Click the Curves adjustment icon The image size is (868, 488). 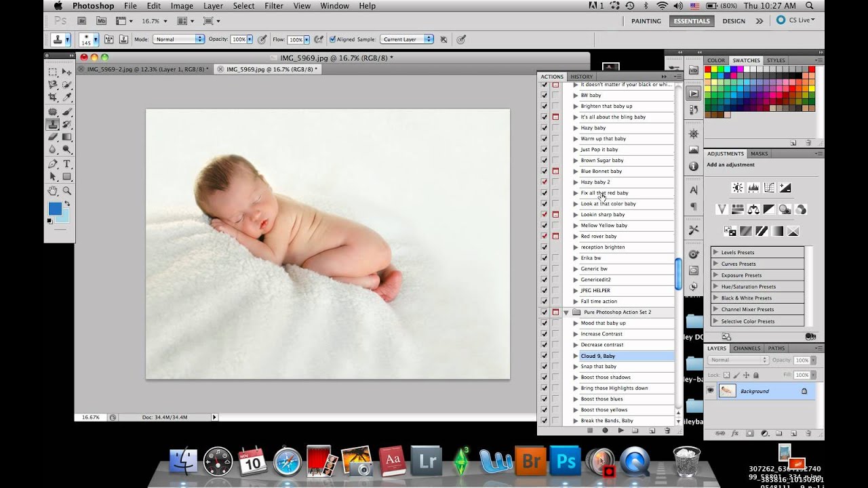[769, 188]
